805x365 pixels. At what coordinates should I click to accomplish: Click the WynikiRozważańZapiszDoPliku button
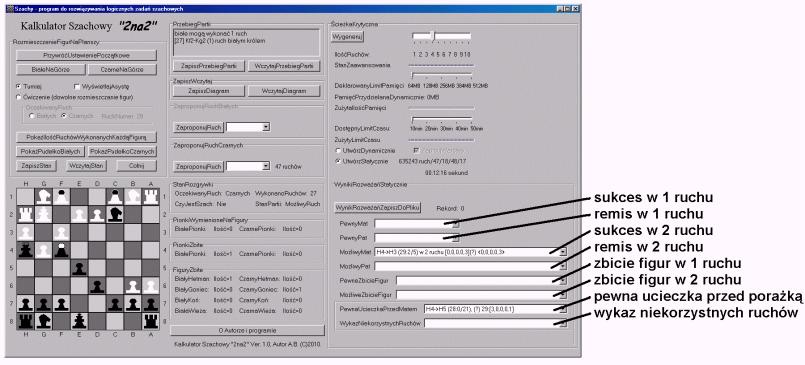coord(376,208)
